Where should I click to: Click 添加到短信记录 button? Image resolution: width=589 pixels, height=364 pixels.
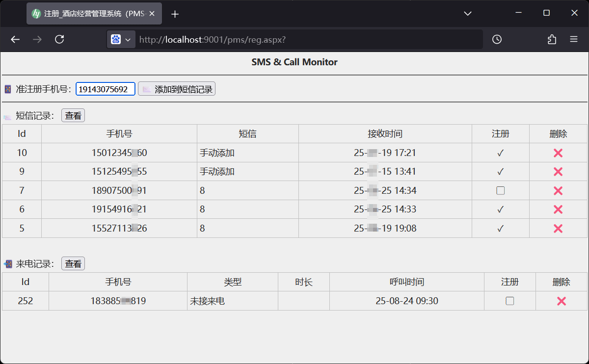(x=177, y=89)
